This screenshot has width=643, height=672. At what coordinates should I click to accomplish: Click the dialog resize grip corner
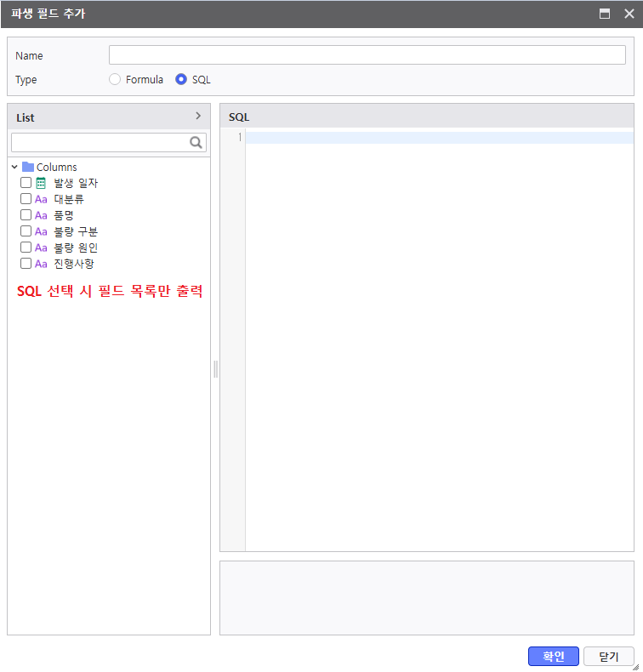[636, 666]
